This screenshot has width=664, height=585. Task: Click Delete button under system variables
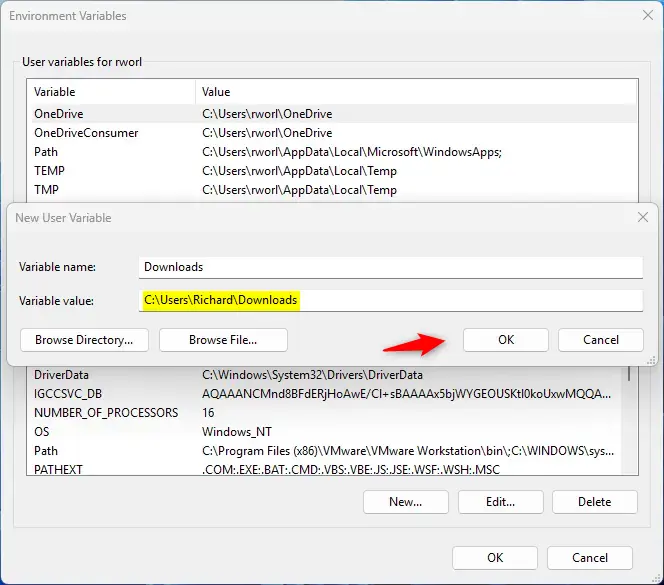point(595,502)
